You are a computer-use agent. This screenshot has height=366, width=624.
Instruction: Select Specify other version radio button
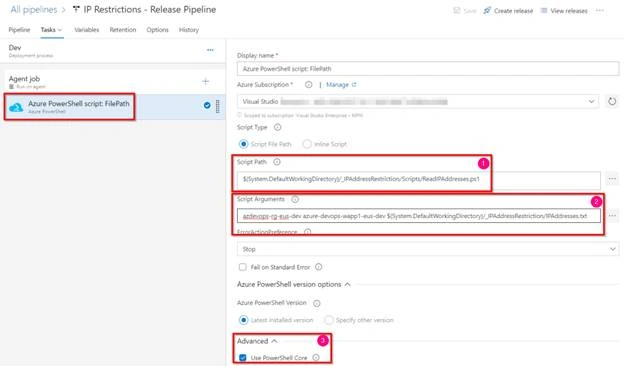[x=329, y=320]
